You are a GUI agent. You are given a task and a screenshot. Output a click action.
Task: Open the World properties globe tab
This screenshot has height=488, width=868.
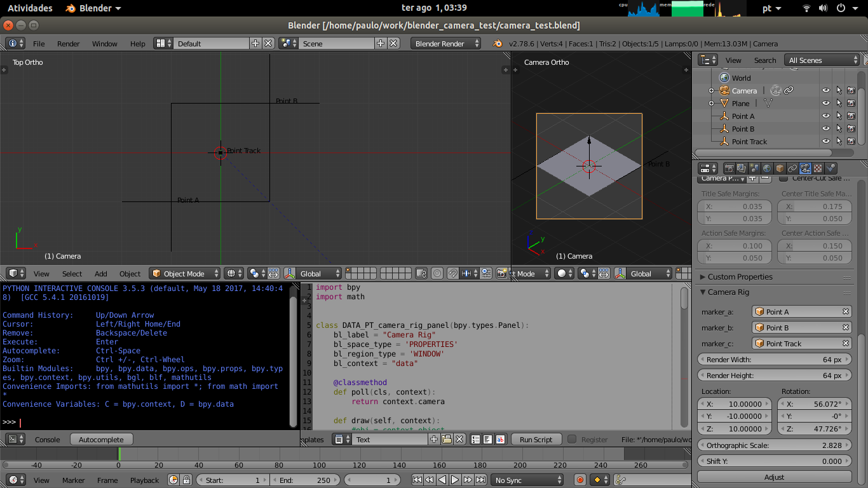click(767, 168)
